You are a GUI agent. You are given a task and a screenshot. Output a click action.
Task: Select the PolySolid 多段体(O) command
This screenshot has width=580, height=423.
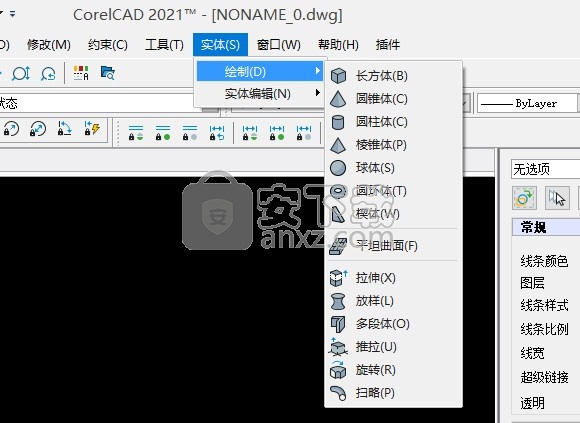[393, 324]
